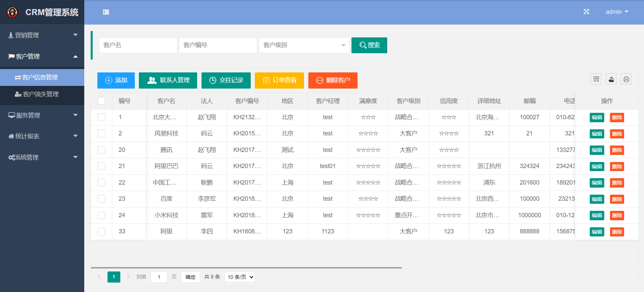Click the 客户经理 column header
Screen dimensions: 644x292
point(328,101)
